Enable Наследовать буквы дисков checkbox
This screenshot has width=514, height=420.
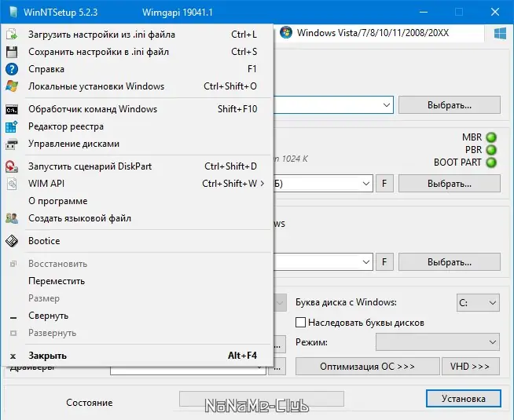pyautogui.click(x=300, y=323)
